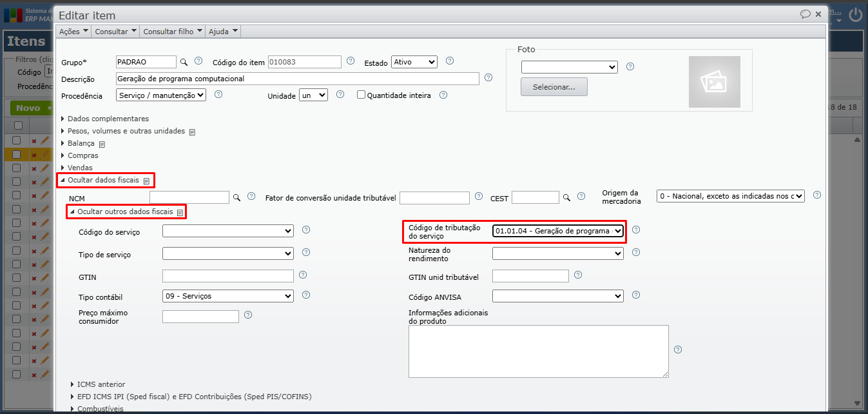Click the CEST search magnifier
Image resolution: width=868 pixels, height=414 pixels.
[x=566, y=197]
